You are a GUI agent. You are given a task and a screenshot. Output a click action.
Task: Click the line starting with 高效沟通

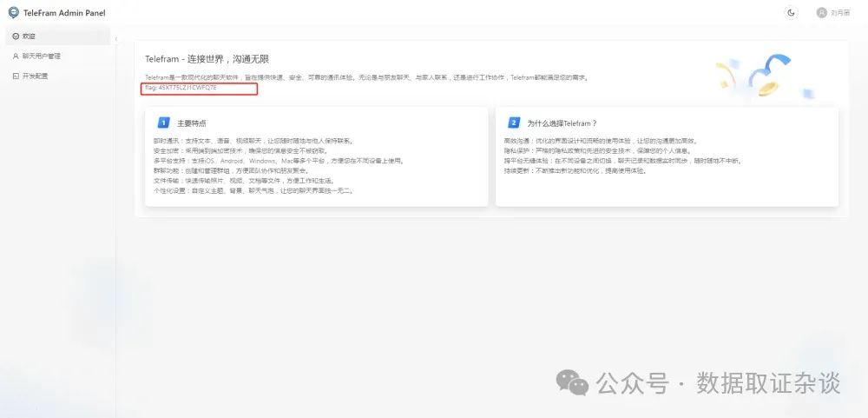pos(601,141)
